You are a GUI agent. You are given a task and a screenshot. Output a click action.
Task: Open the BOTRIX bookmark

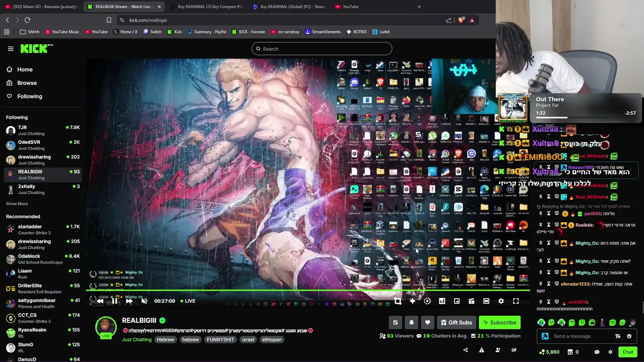pos(356,32)
